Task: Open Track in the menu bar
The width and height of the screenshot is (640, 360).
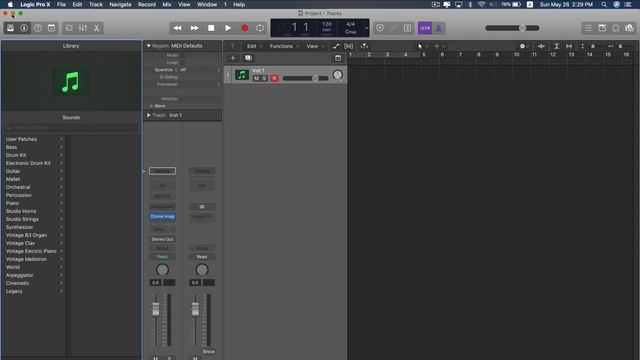Action: coord(96,4)
